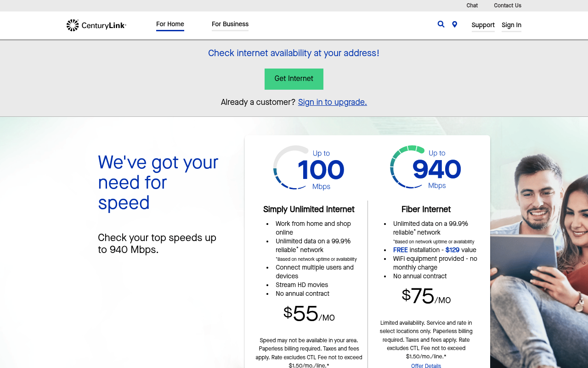
Task: Open the Sign In link
Action: pyautogui.click(x=511, y=25)
